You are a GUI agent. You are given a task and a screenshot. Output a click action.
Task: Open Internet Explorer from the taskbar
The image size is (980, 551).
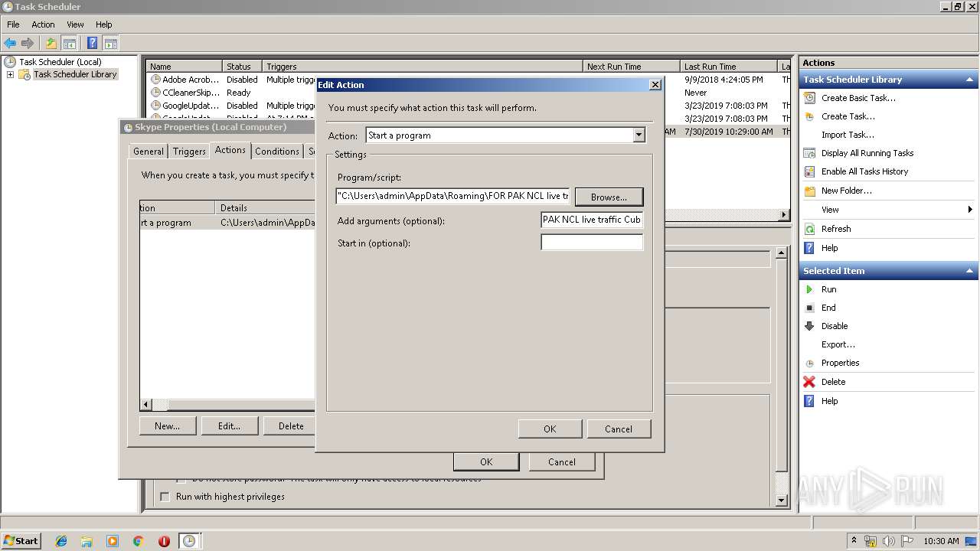click(x=61, y=541)
